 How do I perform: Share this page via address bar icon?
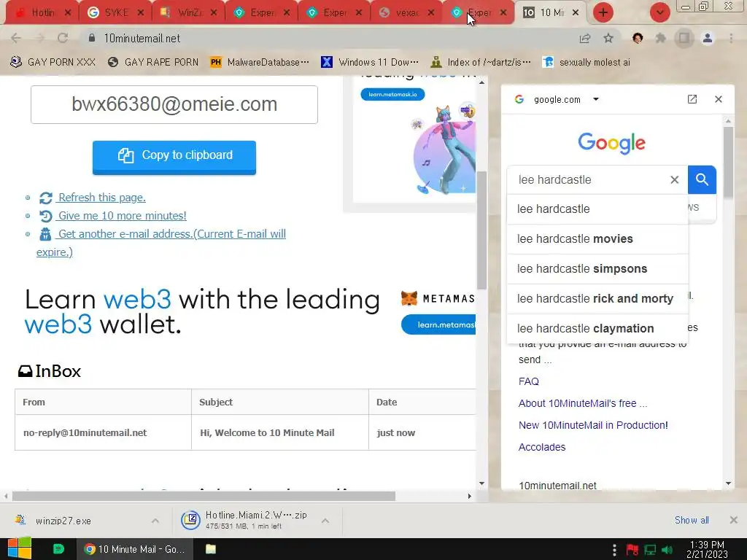tap(585, 39)
